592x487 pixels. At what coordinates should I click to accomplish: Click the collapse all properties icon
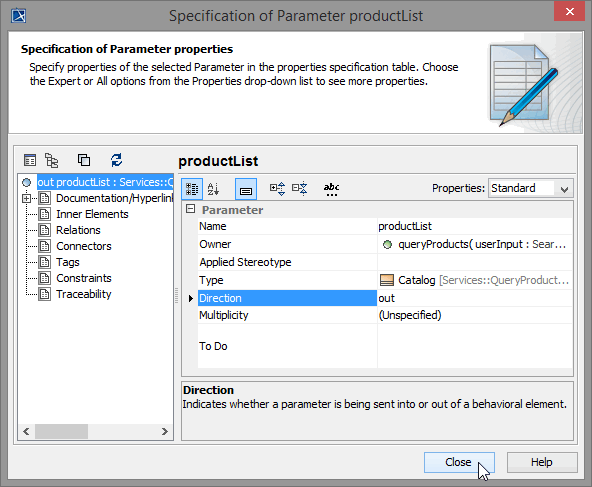coord(300,188)
